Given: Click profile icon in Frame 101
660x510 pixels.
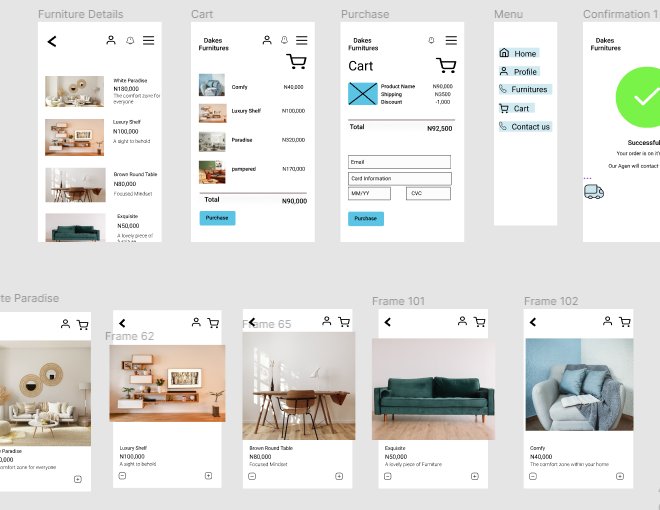Looking at the screenshot, I should coord(462,321).
